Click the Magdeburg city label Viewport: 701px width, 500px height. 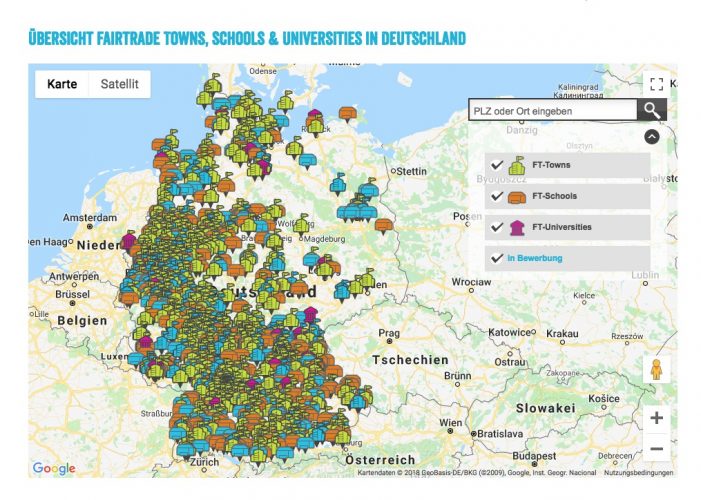coord(325,239)
